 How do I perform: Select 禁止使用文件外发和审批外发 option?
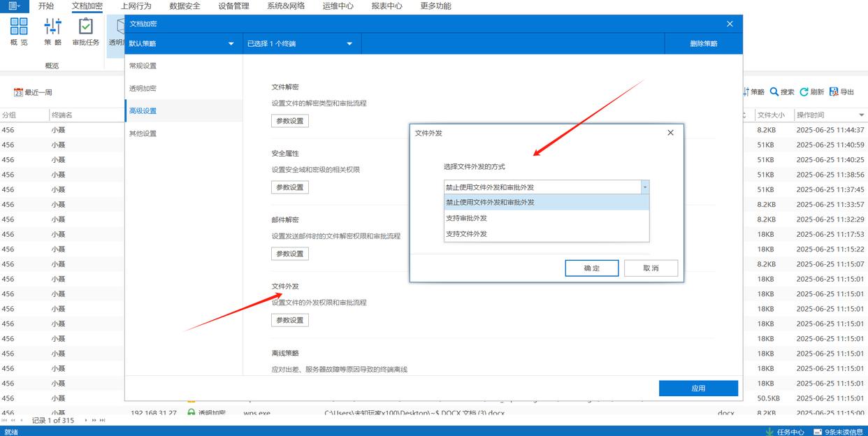[547, 203]
